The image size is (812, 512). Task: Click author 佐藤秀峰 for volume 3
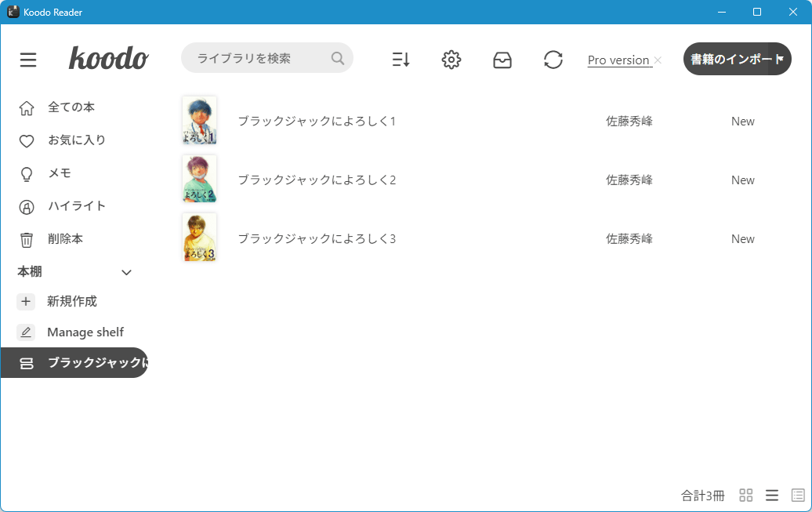[x=629, y=239]
